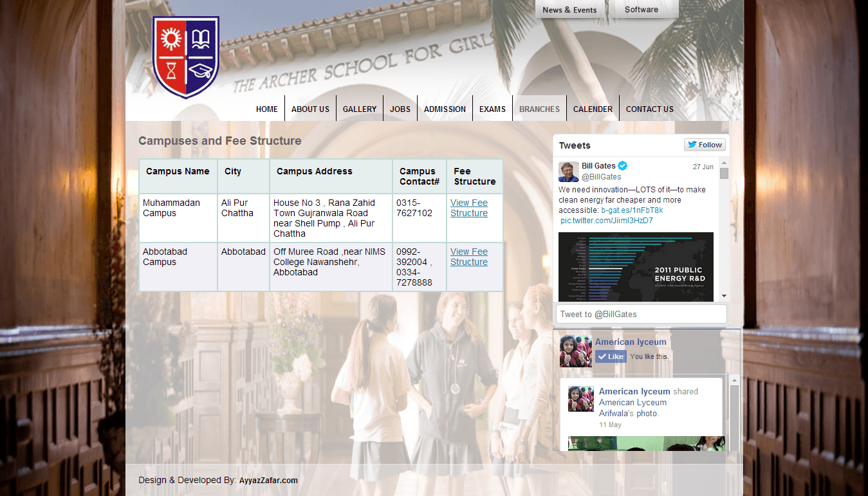Click the Ali Pur Chattha city cell
The width and height of the screenshot is (868, 496).
point(243,218)
